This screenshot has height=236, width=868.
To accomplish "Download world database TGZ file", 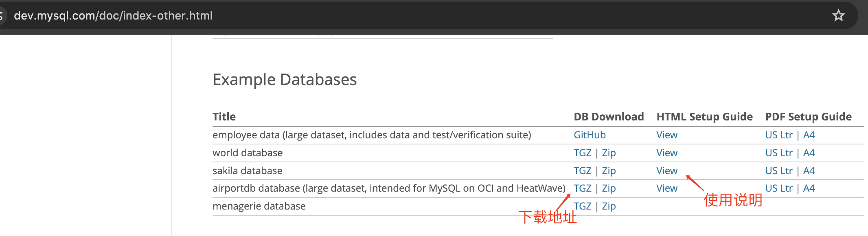I will (x=582, y=153).
